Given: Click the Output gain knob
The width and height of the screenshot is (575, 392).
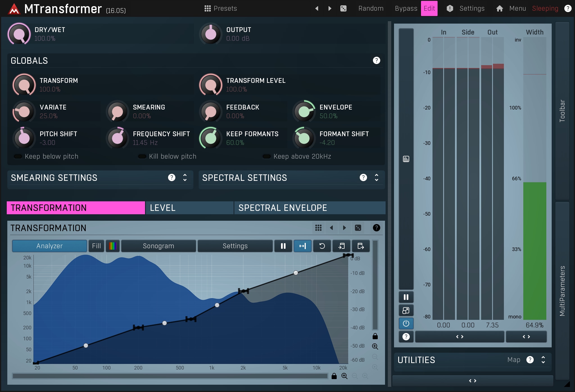Looking at the screenshot, I should tap(211, 34).
